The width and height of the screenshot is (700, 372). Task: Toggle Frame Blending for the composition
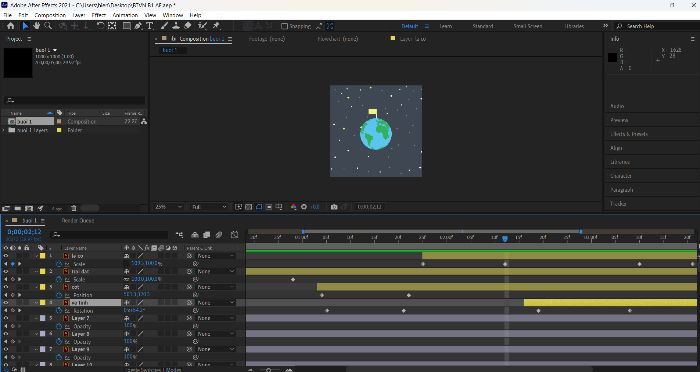207,234
